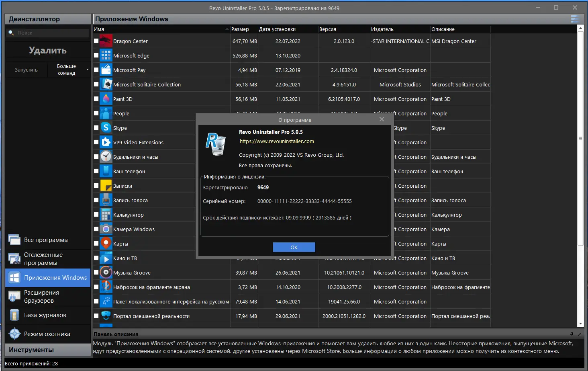Switch to Отслеженные программы section
This screenshot has width=588, height=371.
click(x=14, y=258)
